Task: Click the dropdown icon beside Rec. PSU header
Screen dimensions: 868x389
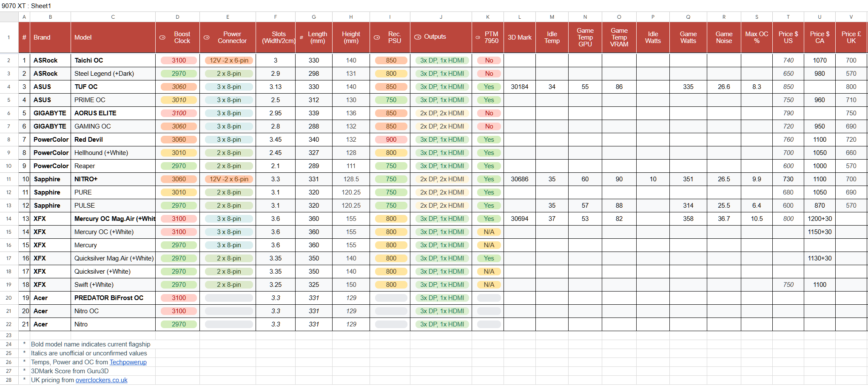Action: pos(376,37)
